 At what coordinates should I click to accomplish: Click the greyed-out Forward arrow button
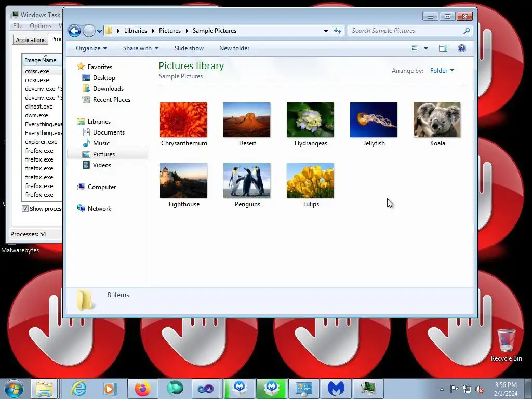89,31
